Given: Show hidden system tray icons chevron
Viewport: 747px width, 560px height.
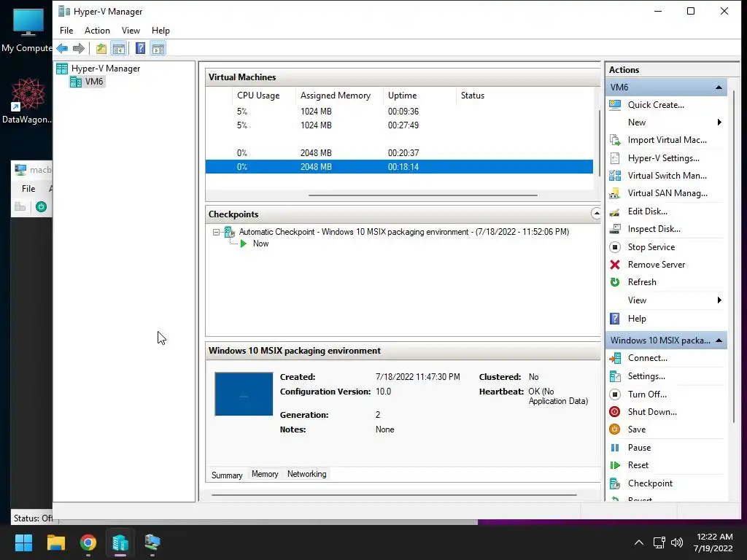Looking at the screenshot, I should coord(639,542).
